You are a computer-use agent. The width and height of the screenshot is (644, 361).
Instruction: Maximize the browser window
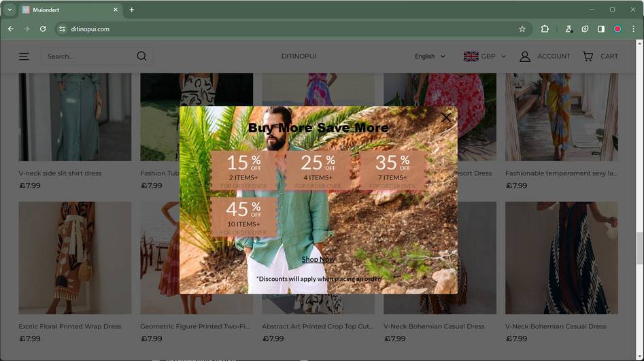point(612,10)
